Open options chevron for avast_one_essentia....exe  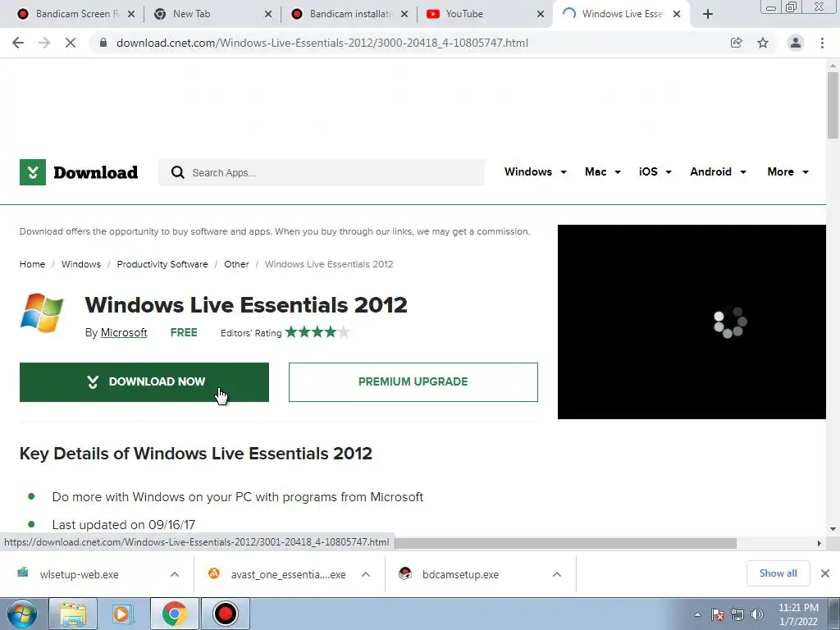click(366, 574)
